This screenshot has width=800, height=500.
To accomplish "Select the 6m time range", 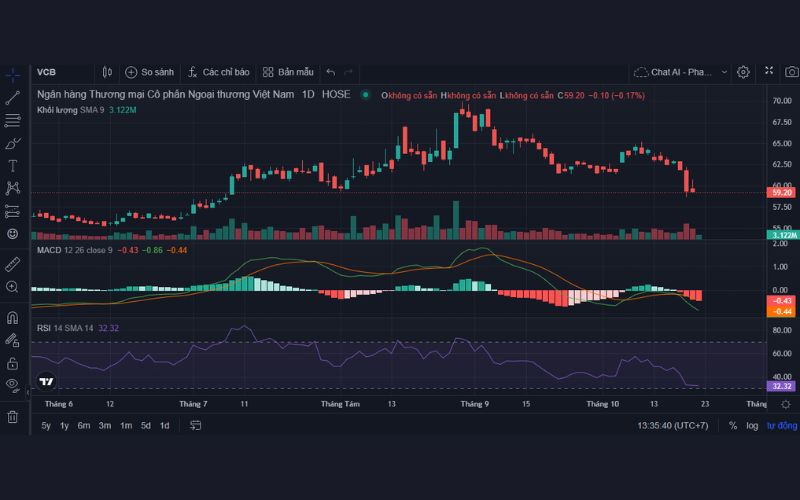I will 84,425.
